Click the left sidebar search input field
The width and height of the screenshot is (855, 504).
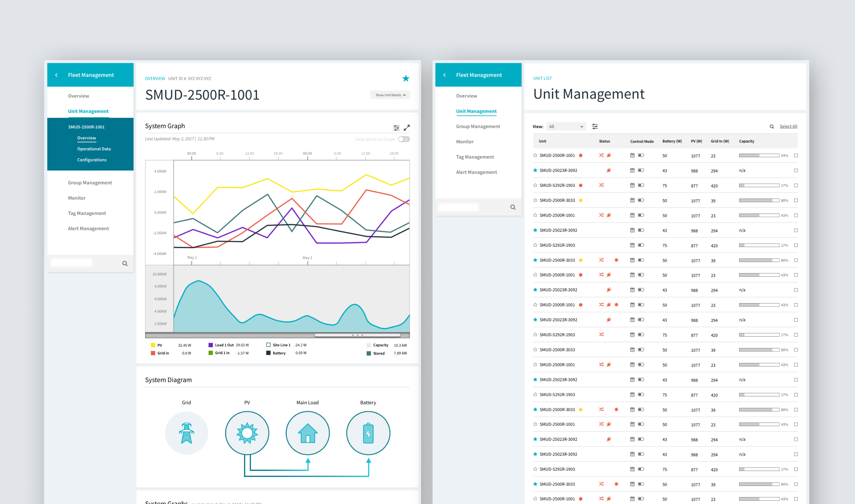(x=71, y=263)
